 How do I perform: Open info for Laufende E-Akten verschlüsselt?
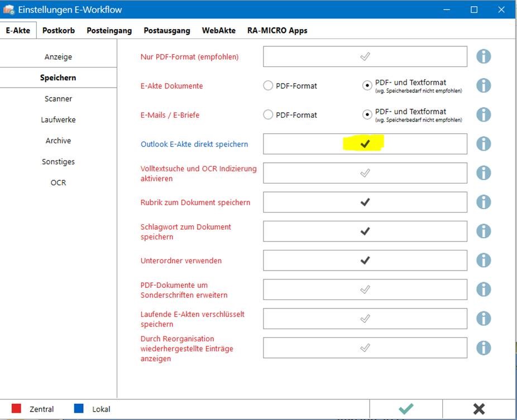pyautogui.click(x=484, y=318)
